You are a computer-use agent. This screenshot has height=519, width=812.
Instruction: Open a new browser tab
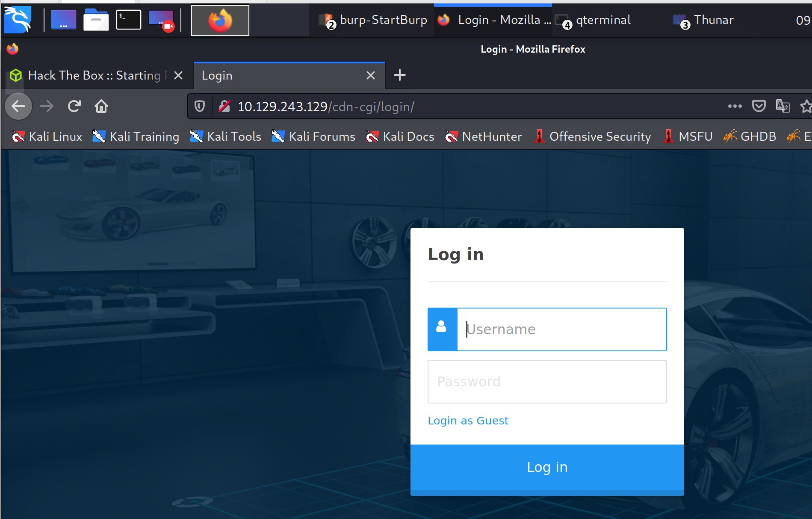click(399, 75)
